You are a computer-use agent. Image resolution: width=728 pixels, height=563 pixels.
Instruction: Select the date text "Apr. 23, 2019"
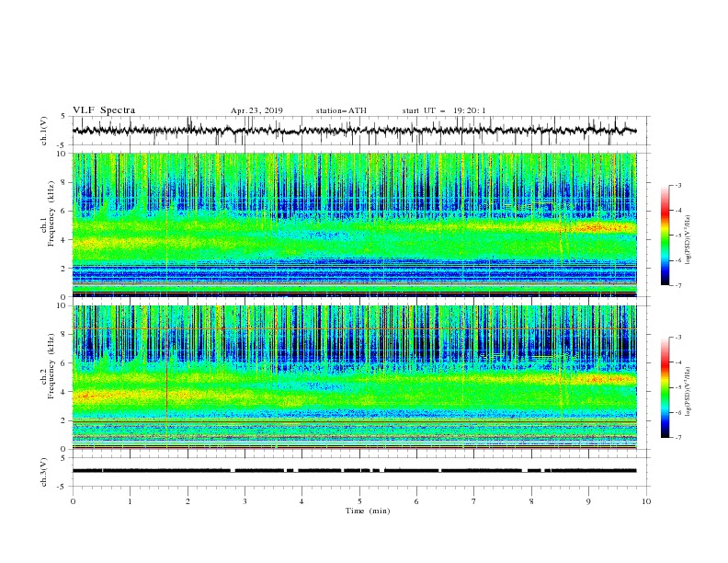[256, 110]
